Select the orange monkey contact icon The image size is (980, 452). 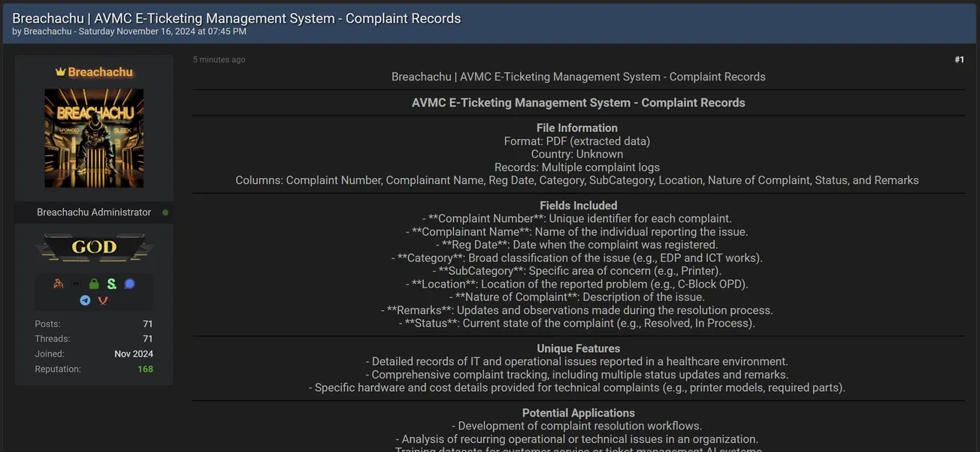[59, 284]
